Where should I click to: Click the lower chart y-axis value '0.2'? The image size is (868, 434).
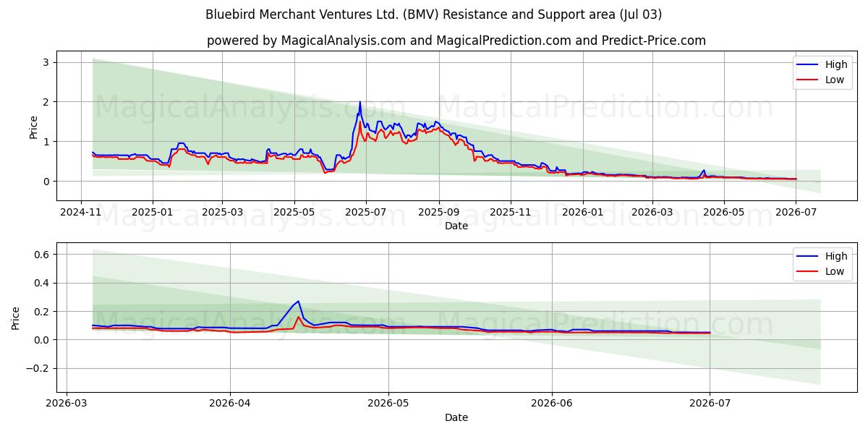tap(41, 312)
